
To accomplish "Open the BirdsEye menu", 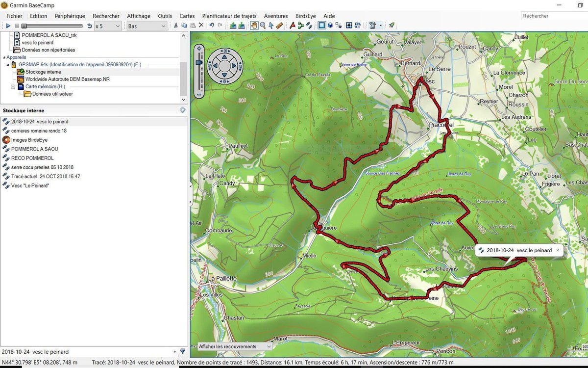I will [x=306, y=16].
